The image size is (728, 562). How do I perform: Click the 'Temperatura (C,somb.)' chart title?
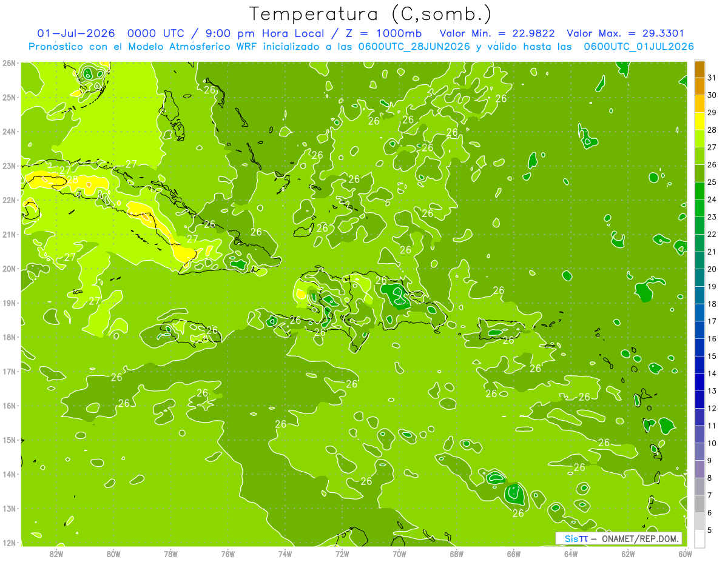point(371,14)
